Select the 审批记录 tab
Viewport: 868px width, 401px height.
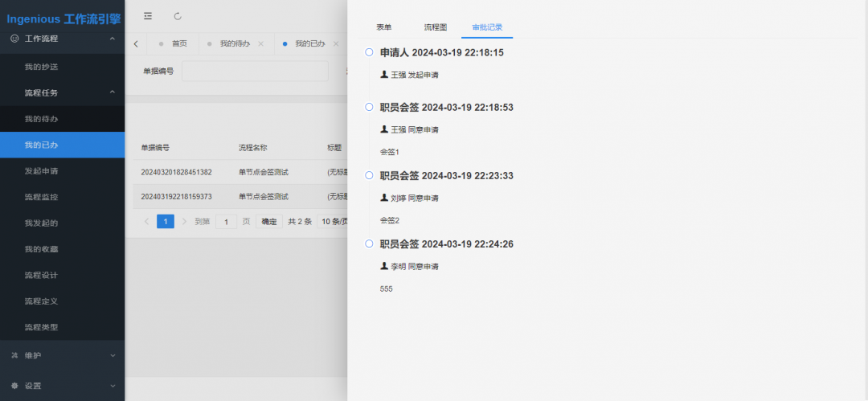[487, 27]
